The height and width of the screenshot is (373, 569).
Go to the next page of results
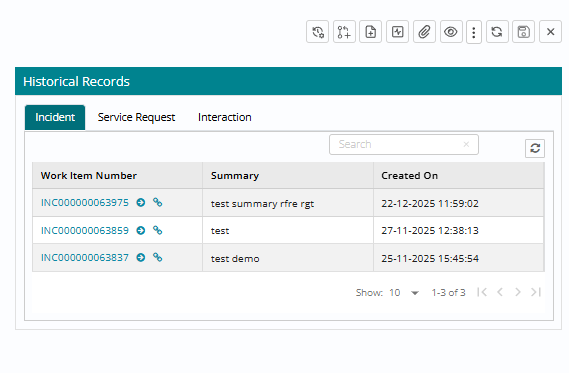(x=518, y=292)
